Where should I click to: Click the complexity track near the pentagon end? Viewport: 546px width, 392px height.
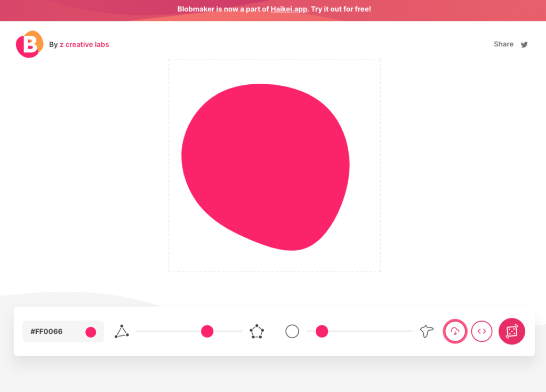(x=235, y=332)
